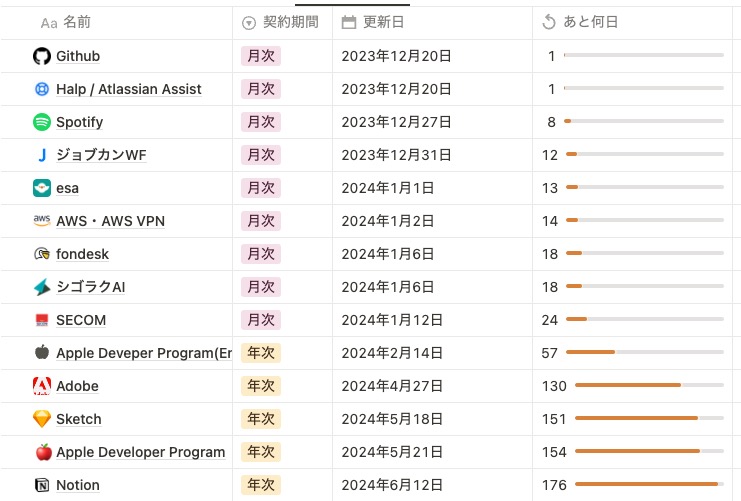Open the AWS・AWS VPN page
Screen dimensions: 741x501
pos(111,221)
